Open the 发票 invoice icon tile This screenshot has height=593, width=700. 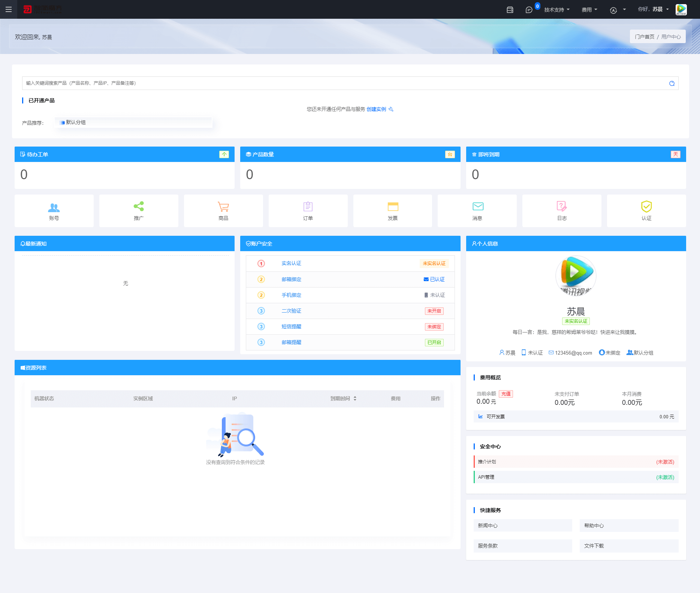tap(393, 211)
